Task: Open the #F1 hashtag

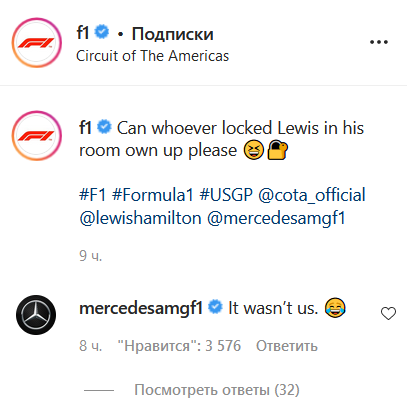Action: tap(92, 195)
